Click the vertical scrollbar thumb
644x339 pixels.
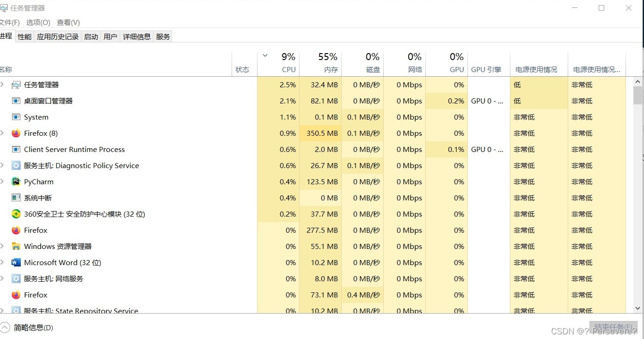pyautogui.click(x=638, y=96)
